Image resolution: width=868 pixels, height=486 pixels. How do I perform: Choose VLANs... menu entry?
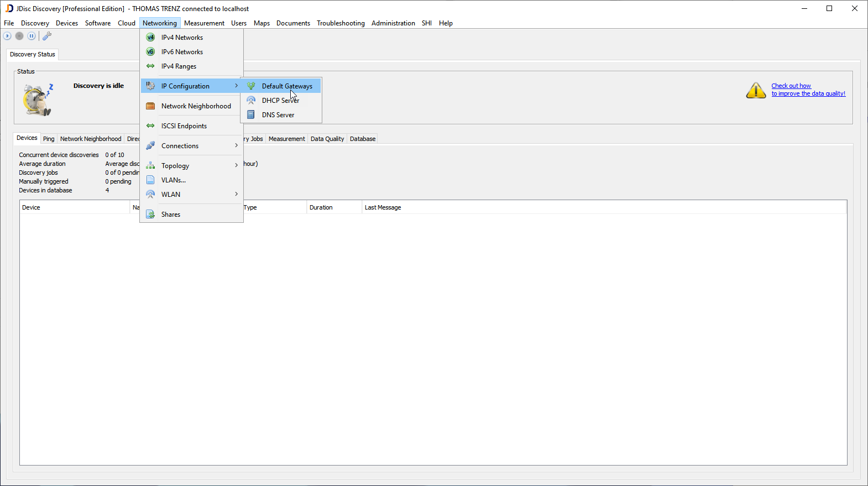click(x=191, y=180)
